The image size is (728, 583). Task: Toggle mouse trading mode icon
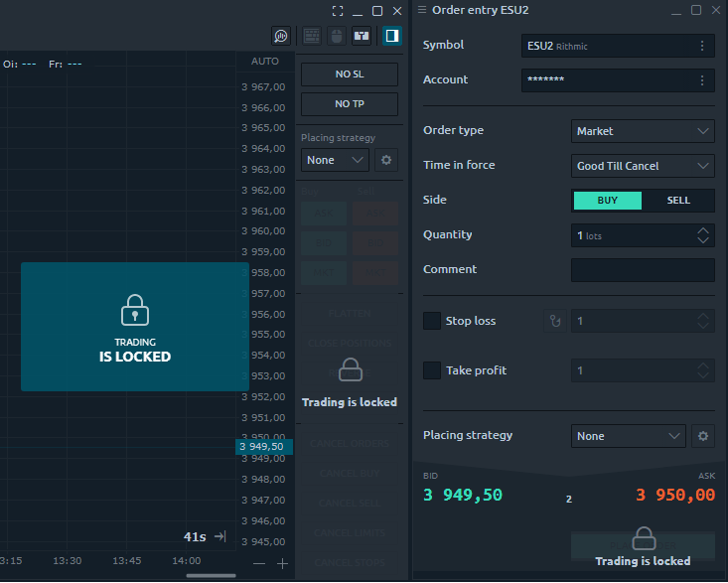(x=337, y=36)
